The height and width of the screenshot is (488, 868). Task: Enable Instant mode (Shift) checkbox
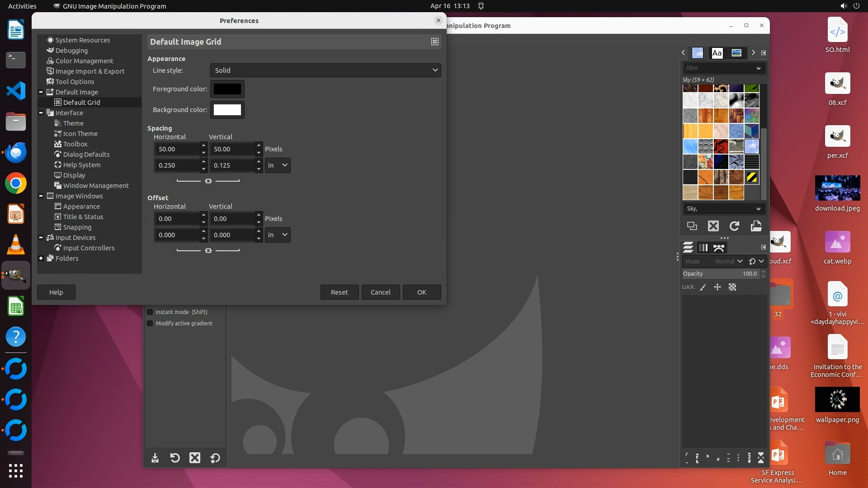point(150,312)
